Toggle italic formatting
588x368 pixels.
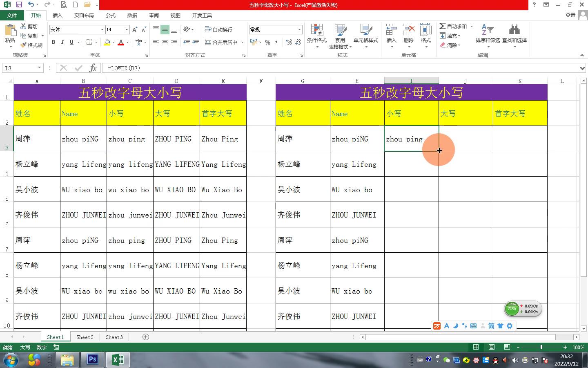tap(62, 42)
